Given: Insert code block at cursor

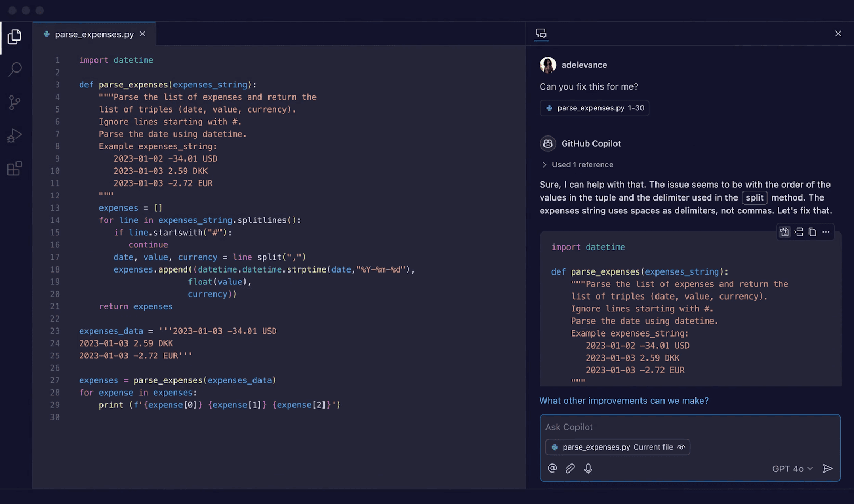Looking at the screenshot, I should (x=798, y=232).
